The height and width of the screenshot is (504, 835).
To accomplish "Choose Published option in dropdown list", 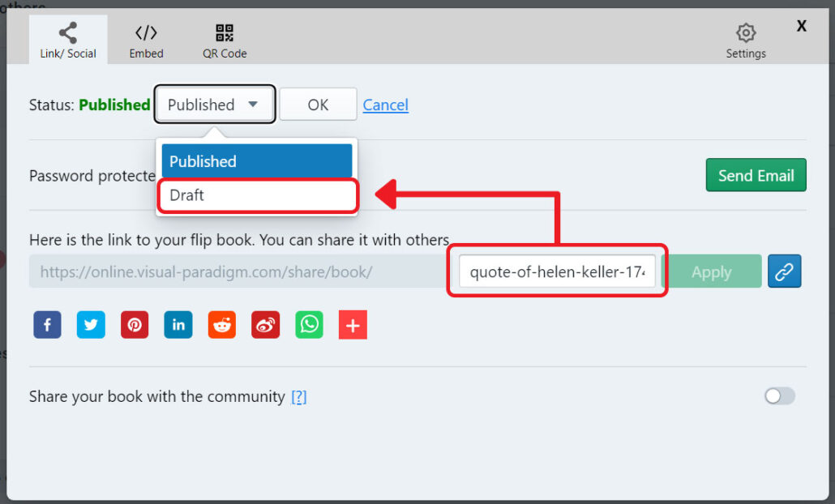I will pyautogui.click(x=256, y=161).
